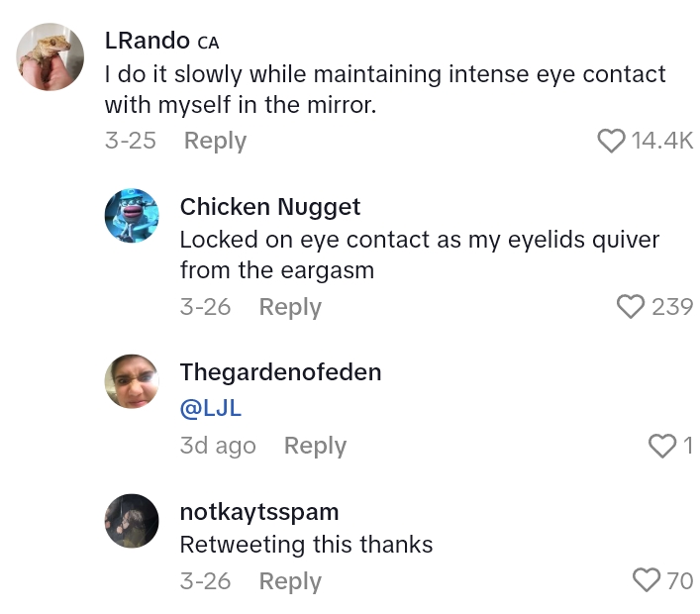Screen dimensions: 700x614
Task: Visit the Chicken Nugget username profile
Action: pyautogui.click(x=270, y=207)
